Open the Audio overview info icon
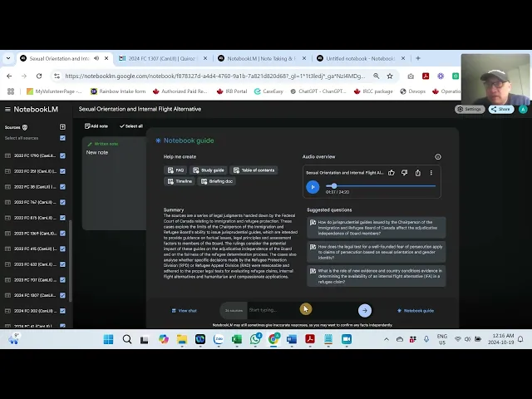This screenshot has height=399, width=532. 438,157
